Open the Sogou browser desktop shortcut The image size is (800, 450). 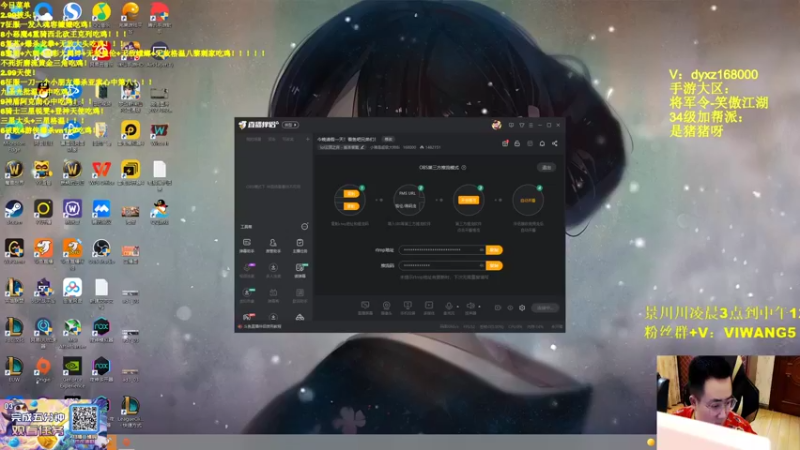[x=72, y=12]
